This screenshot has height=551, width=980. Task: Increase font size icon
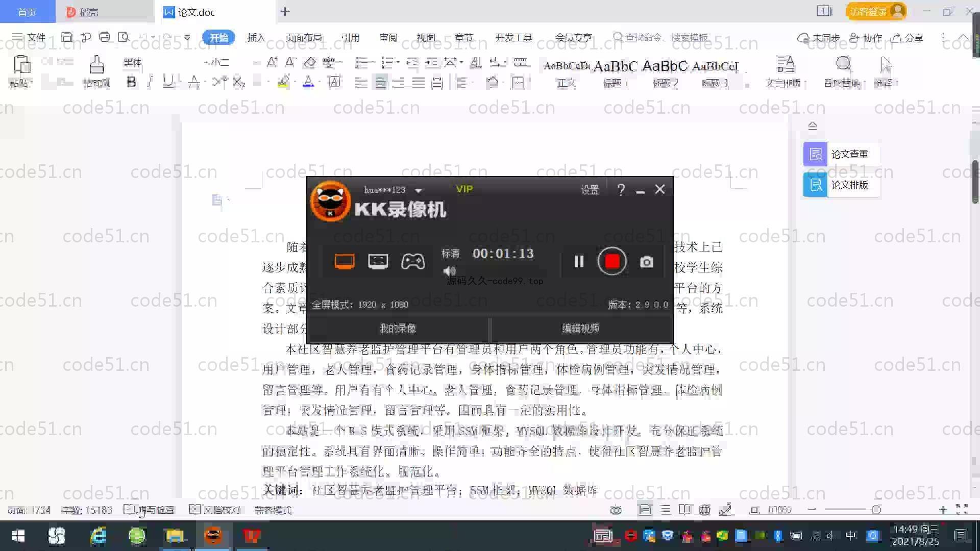click(272, 62)
